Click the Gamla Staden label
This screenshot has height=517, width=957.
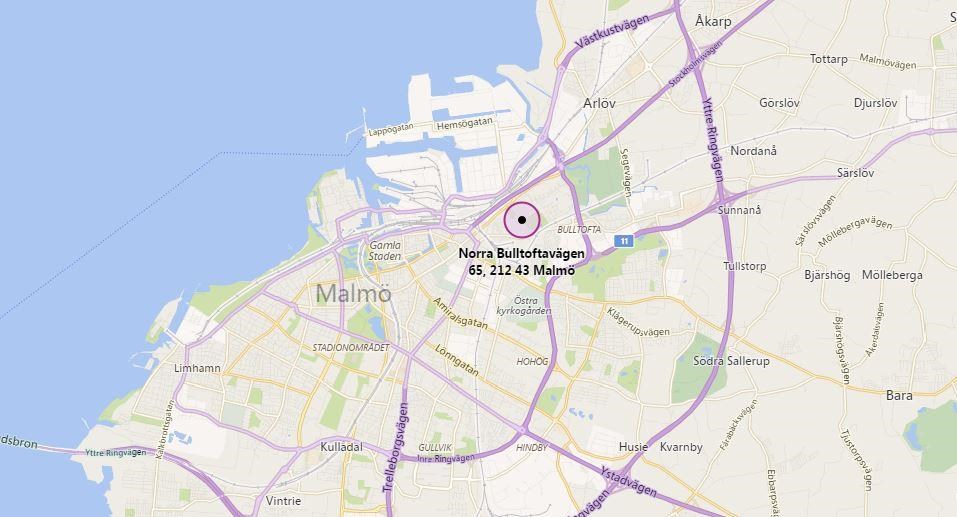385,251
